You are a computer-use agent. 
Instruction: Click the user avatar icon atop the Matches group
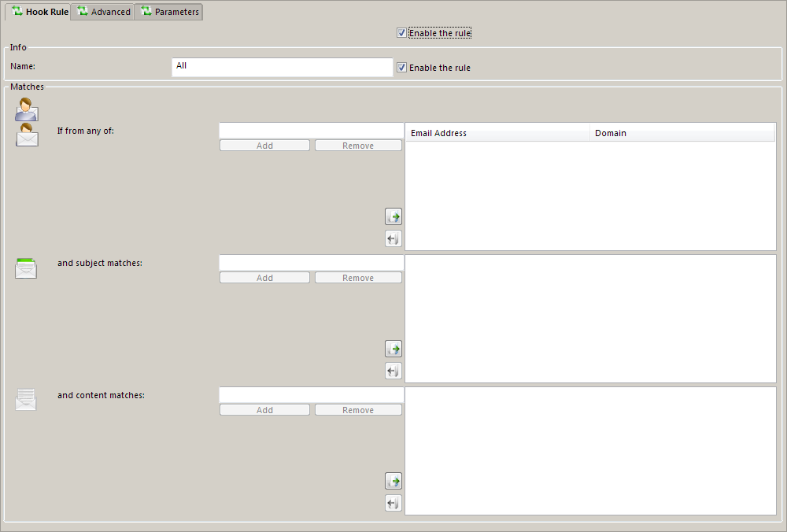coord(26,109)
